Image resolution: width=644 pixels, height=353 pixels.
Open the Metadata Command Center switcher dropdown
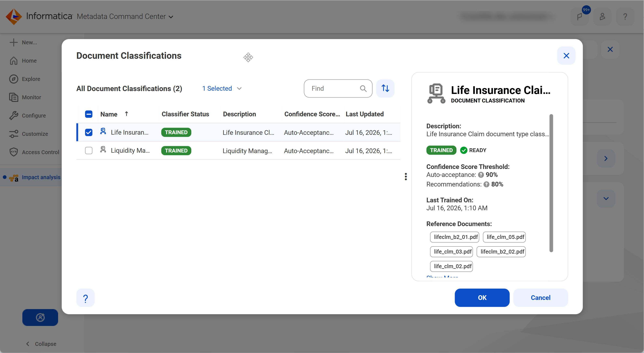pos(125,16)
